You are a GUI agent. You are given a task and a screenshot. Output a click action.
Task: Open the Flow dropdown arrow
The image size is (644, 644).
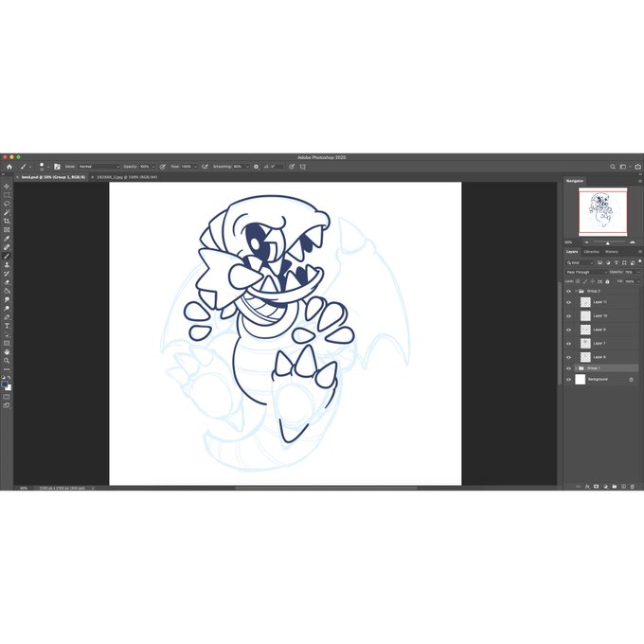coord(195,167)
